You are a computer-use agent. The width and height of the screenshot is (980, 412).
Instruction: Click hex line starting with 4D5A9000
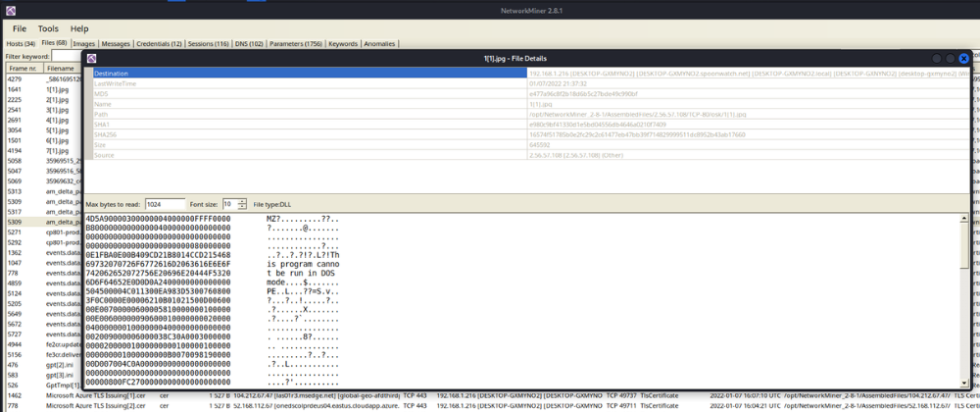(158, 219)
